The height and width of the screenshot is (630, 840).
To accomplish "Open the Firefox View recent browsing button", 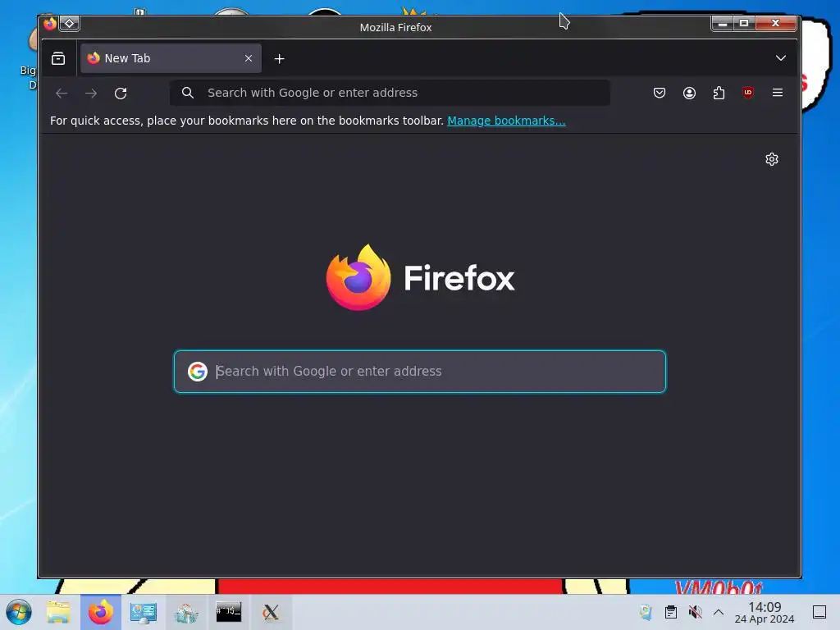I will (x=58, y=58).
